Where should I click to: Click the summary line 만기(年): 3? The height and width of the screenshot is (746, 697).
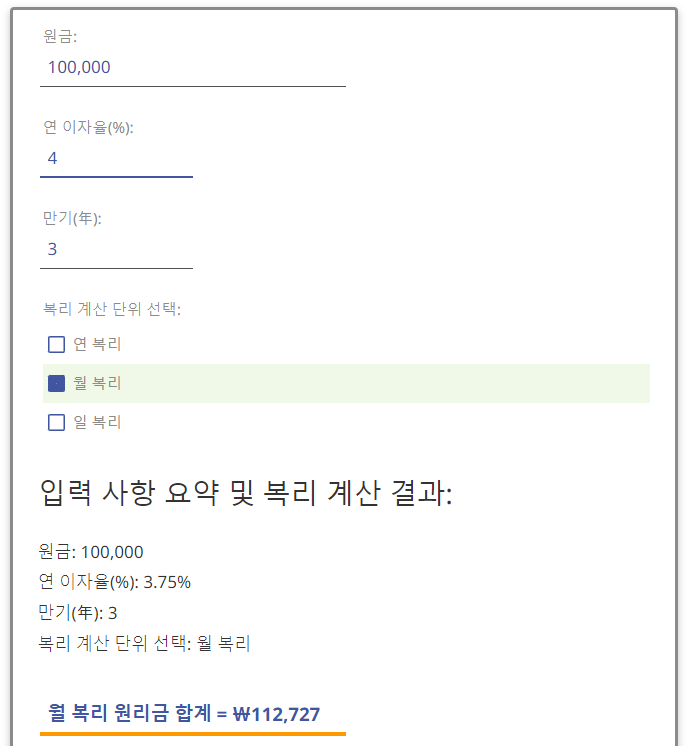78,613
